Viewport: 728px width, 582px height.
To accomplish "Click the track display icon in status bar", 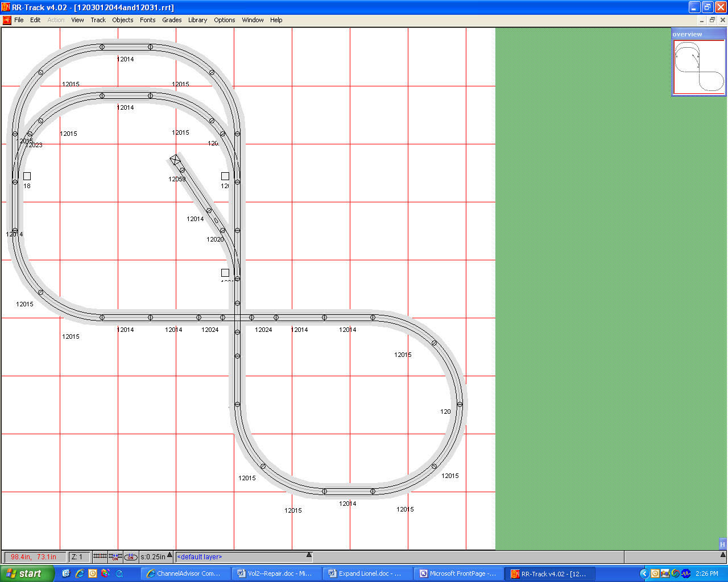I will (x=100, y=556).
